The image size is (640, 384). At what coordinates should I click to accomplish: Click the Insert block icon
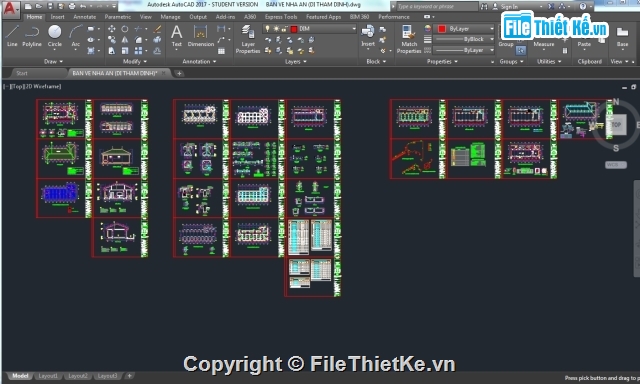(368, 36)
